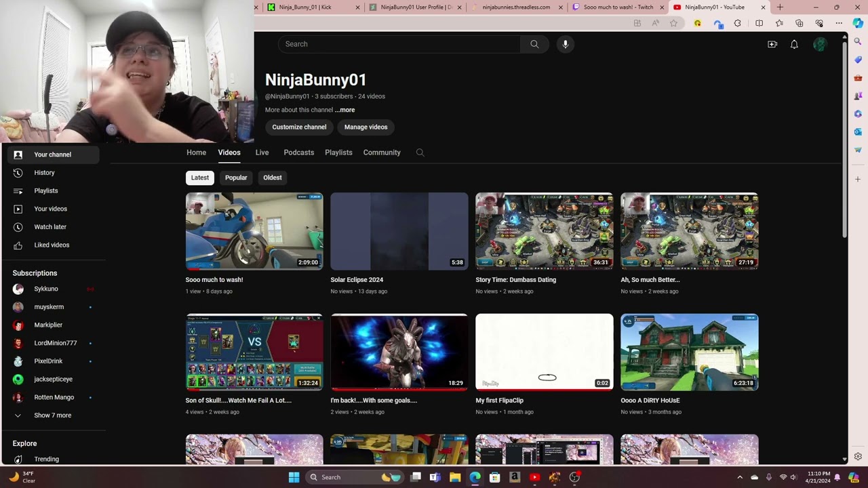Click the YouTube search magnifier button
This screenshot has height=488, width=868.
[534, 44]
